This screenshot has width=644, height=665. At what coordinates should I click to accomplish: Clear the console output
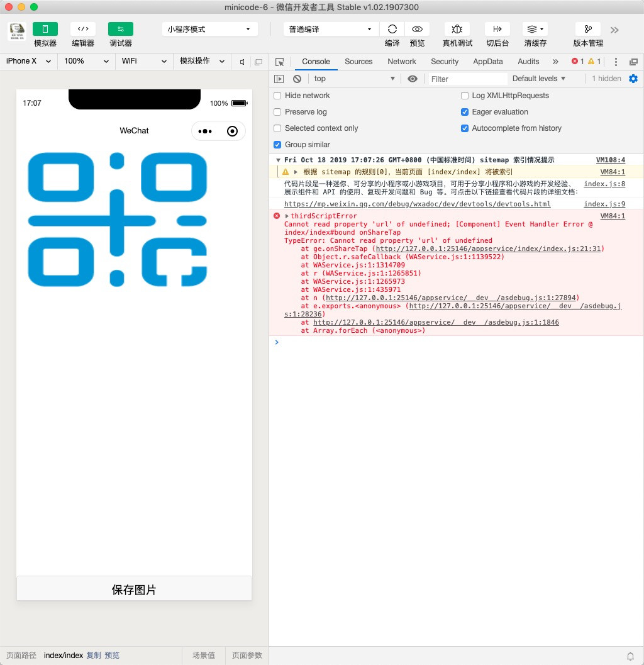coord(297,79)
